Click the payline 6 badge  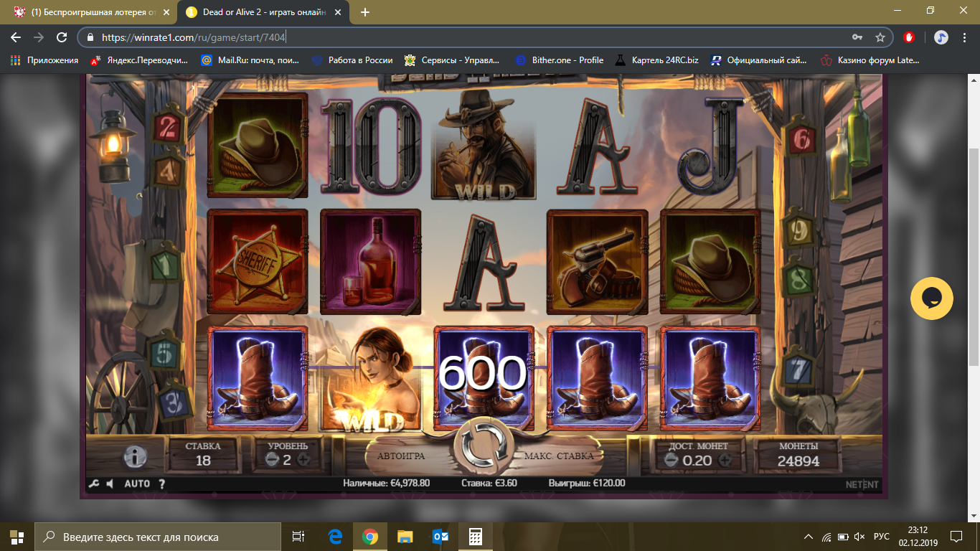801,138
